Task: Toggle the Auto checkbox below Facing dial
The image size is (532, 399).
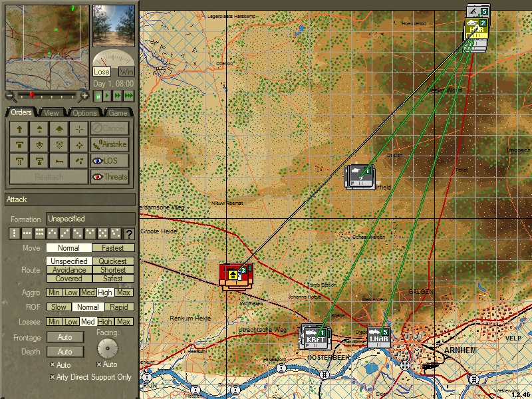Action: click(98, 364)
